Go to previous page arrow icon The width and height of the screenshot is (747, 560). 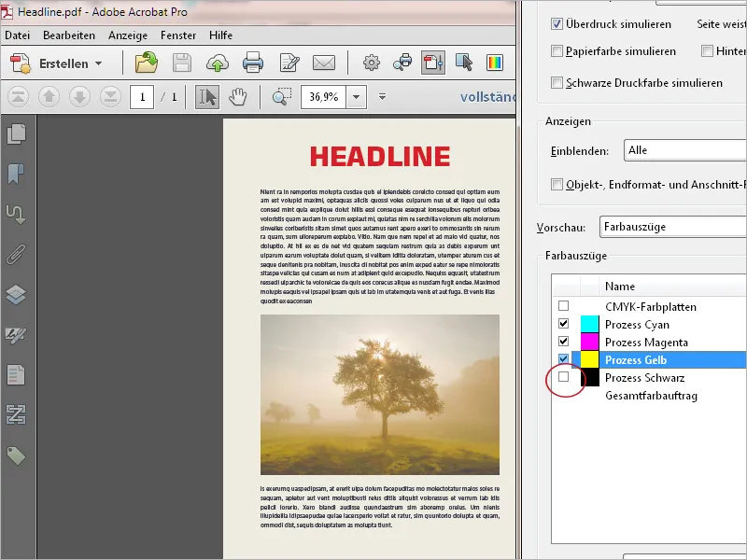pos(49,97)
